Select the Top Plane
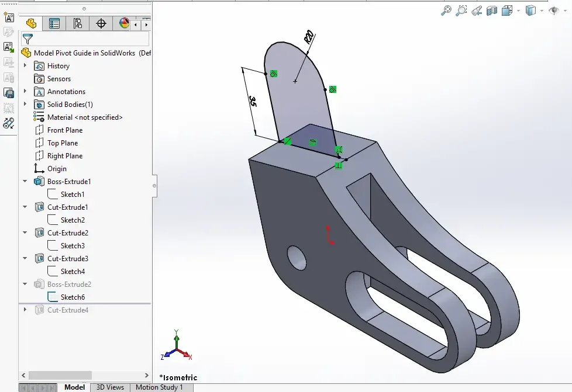The width and height of the screenshot is (572, 392). pyautogui.click(x=57, y=143)
